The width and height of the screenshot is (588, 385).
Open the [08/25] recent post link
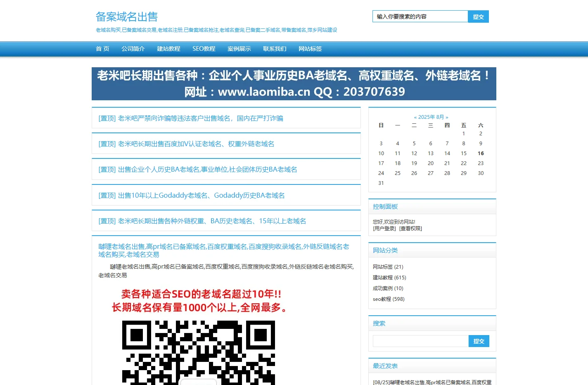(432, 383)
